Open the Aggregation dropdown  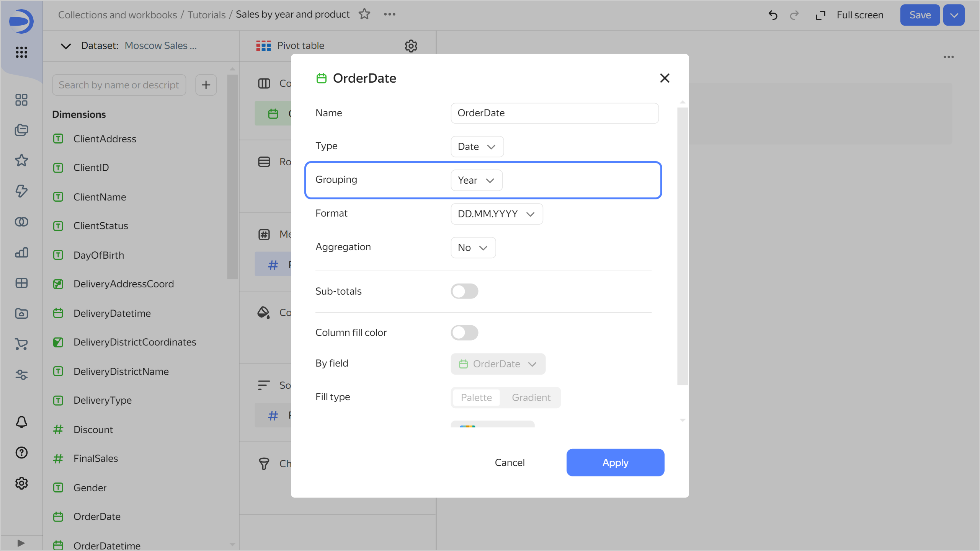pos(473,248)
